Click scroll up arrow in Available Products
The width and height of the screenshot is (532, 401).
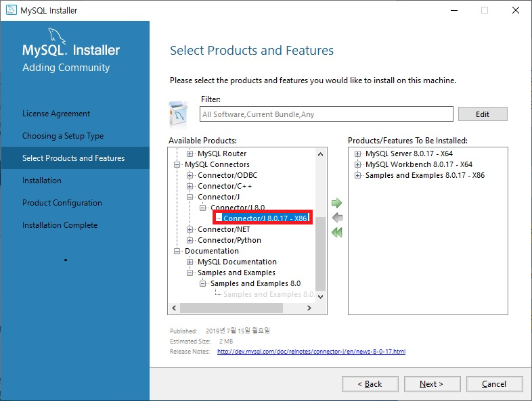pos(320,154)
